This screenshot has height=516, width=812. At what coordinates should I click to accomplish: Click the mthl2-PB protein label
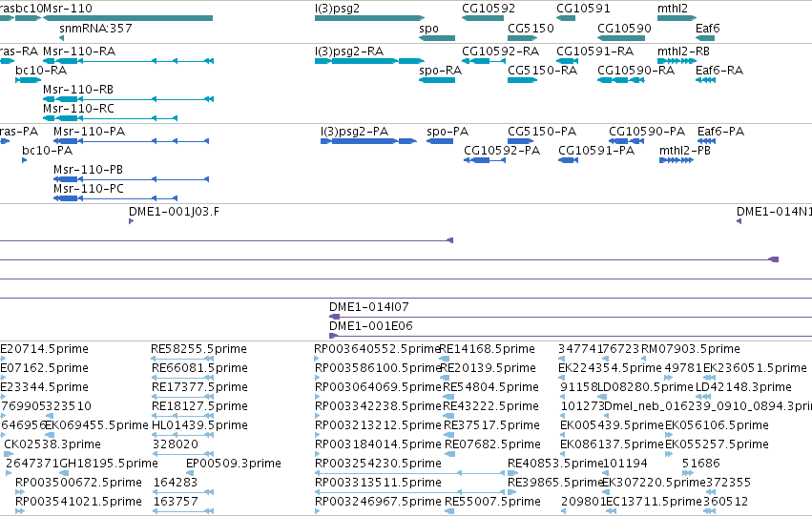point(685,151)
